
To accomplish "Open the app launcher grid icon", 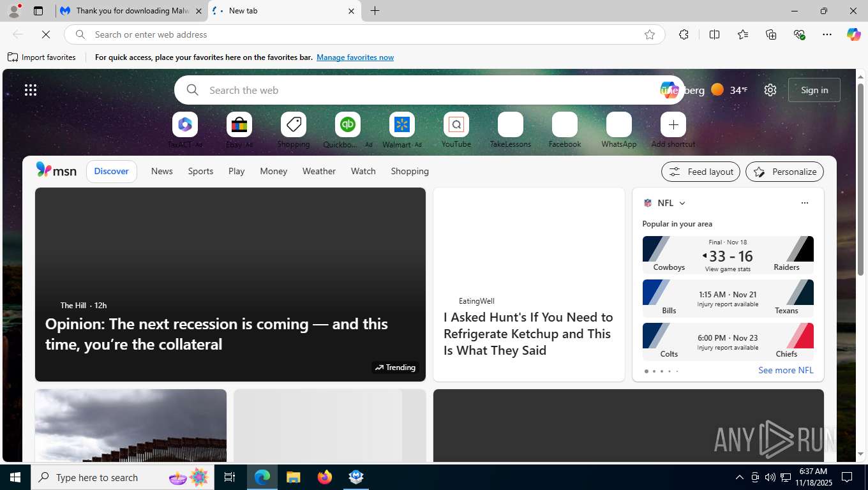I will pos(31,90).
